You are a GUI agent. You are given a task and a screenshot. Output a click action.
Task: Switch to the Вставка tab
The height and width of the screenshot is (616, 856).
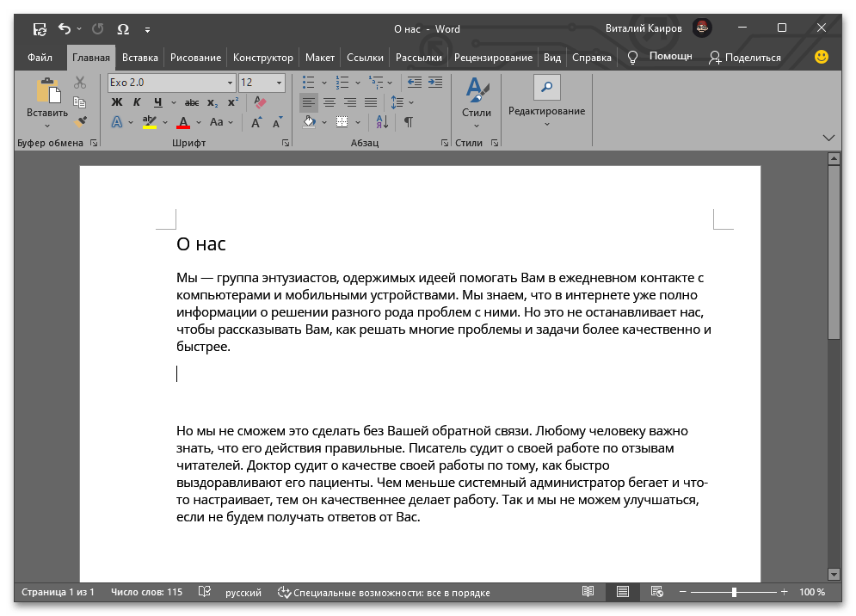[x=139, y=58]
